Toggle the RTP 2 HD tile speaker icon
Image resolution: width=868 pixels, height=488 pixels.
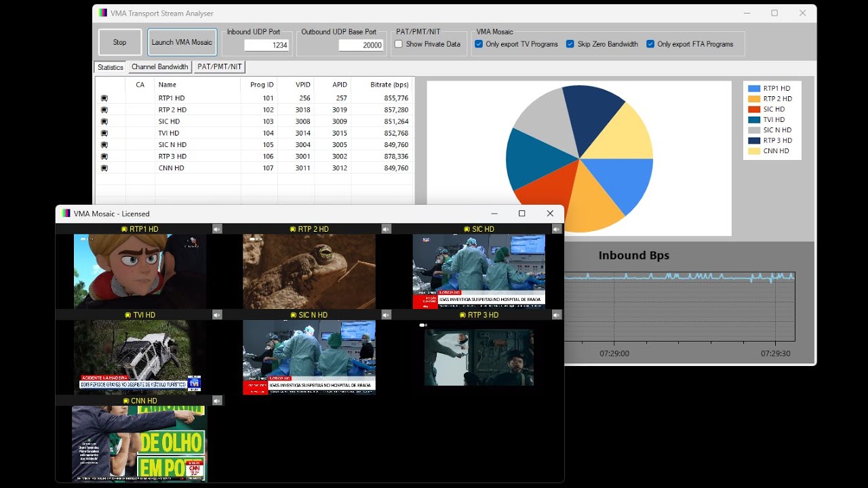tap(387, 229)
